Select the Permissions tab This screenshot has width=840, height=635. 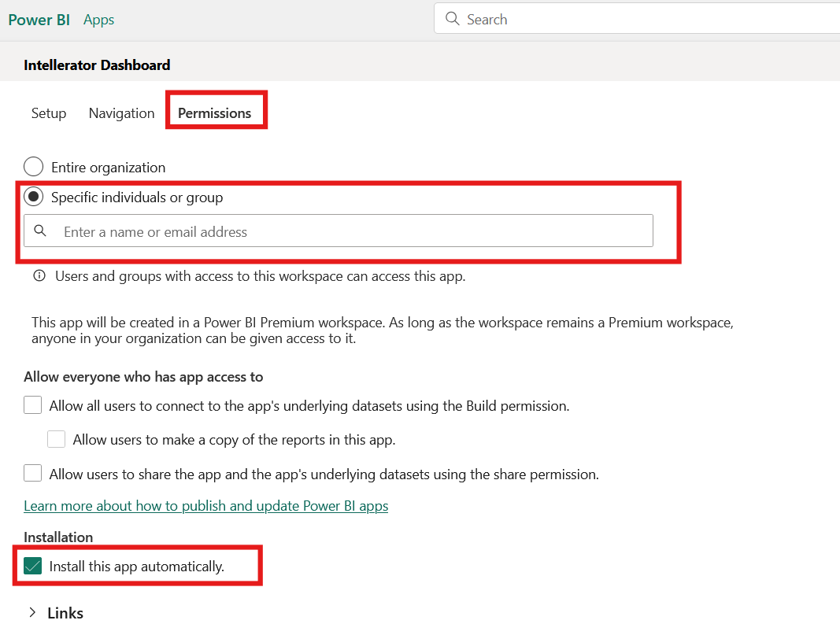(x=214, y=113)
